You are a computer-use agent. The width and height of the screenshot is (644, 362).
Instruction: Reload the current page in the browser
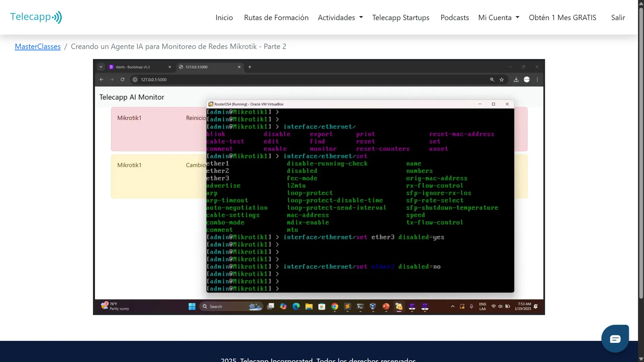click(x=122, y=80)
